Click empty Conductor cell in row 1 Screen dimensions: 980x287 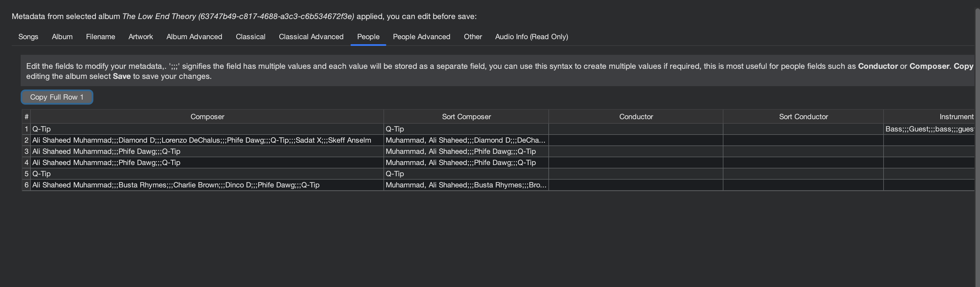pos(636,129)
